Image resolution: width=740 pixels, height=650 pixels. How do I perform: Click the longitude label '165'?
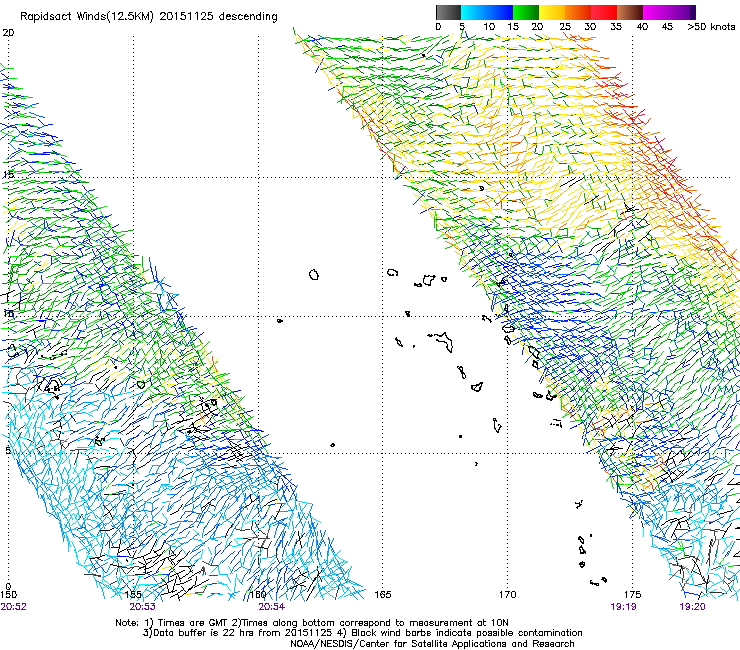[x=383, y=595]
